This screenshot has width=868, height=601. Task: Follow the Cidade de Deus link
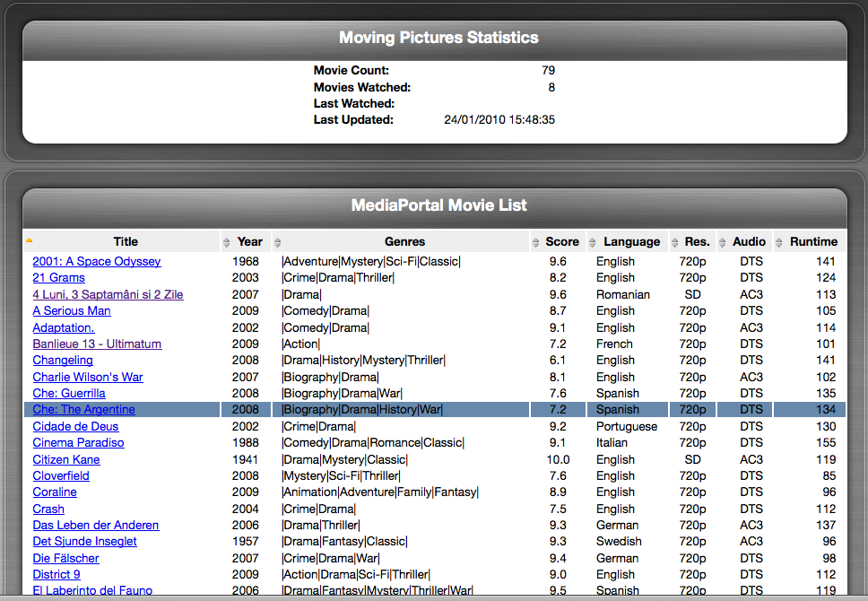[75, 427]
